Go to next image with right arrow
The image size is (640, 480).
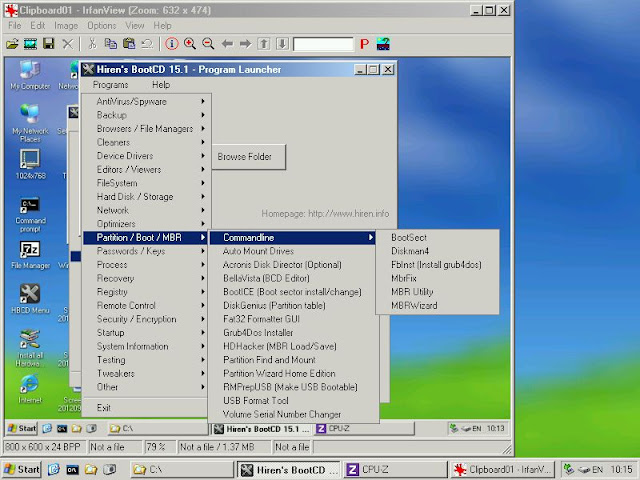[x=245, y=44]
